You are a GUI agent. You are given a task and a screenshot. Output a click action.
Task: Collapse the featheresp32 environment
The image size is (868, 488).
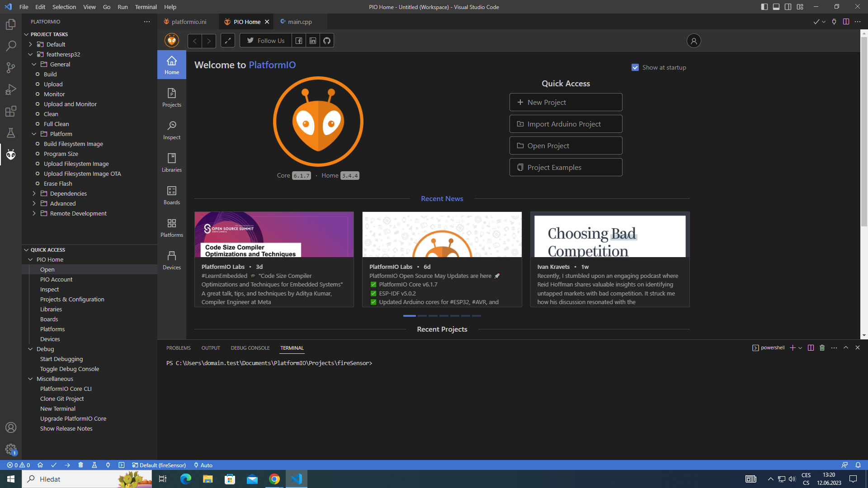pos(31,54)
